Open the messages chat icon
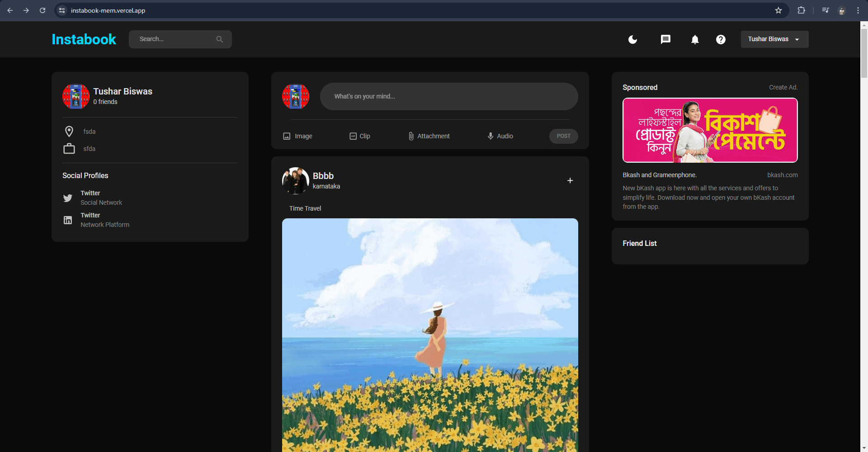This screenshot has width=868, height=452. (x=665, y=39)
